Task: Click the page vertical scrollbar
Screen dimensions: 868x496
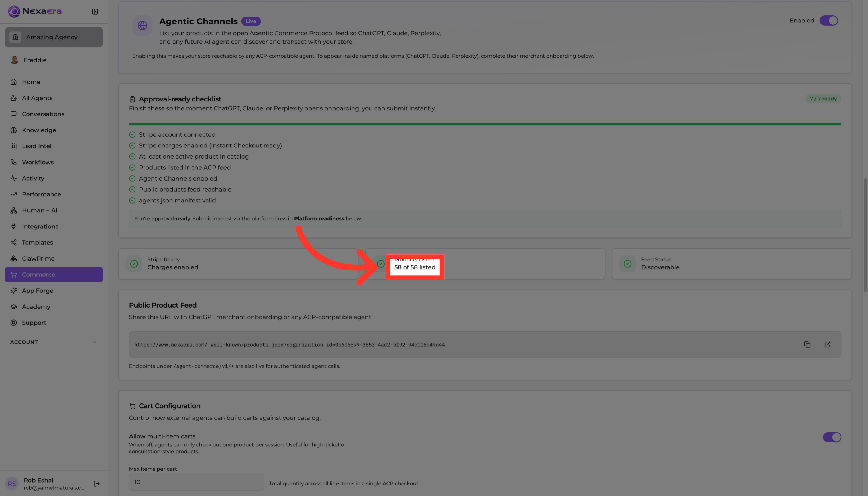Action: pos(865,235)
